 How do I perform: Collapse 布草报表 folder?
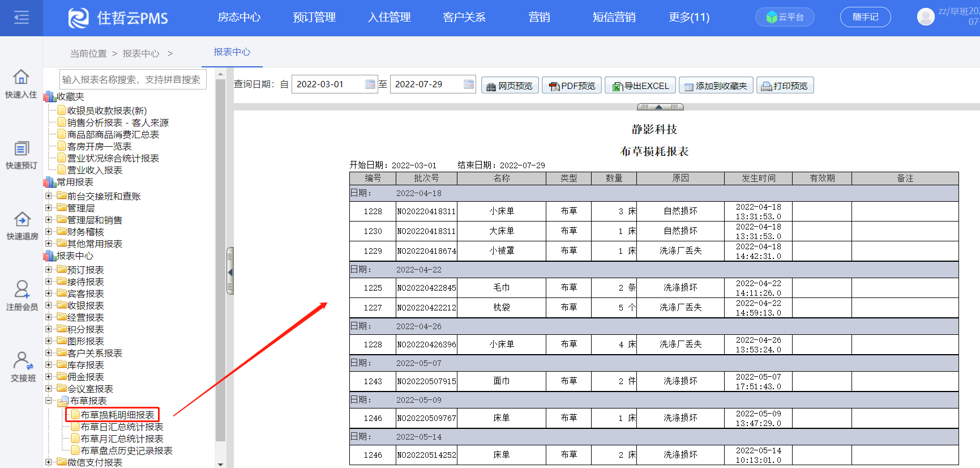[x=49, y=401]
